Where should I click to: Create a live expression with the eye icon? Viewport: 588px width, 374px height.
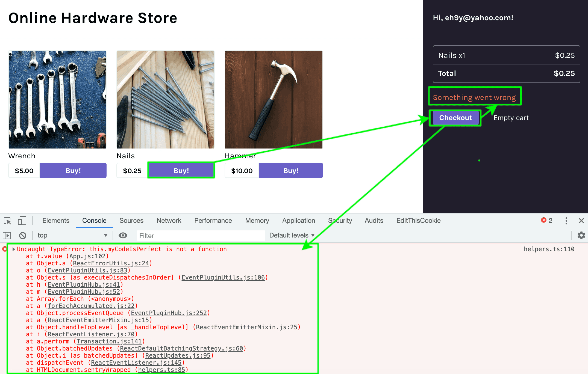coord(123,235)
